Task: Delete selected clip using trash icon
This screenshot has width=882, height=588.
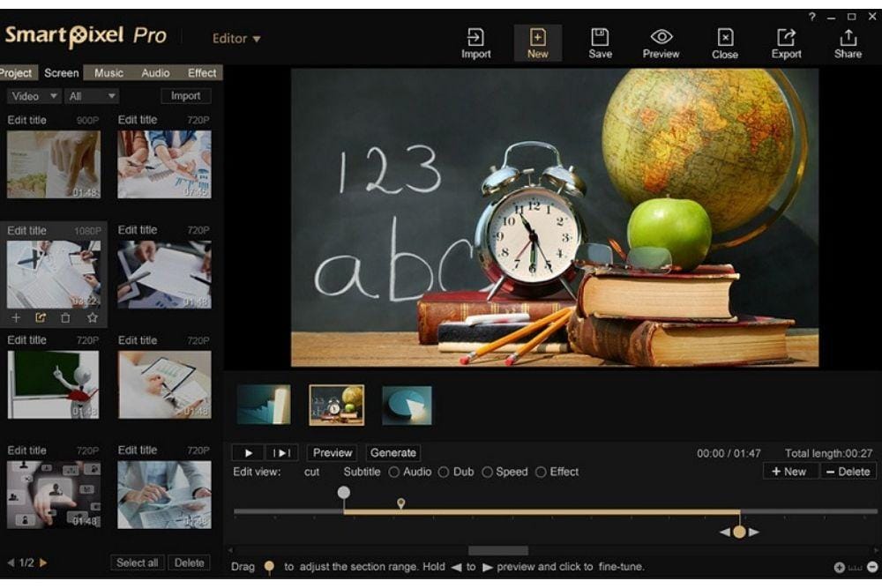Action: (65, 317)
